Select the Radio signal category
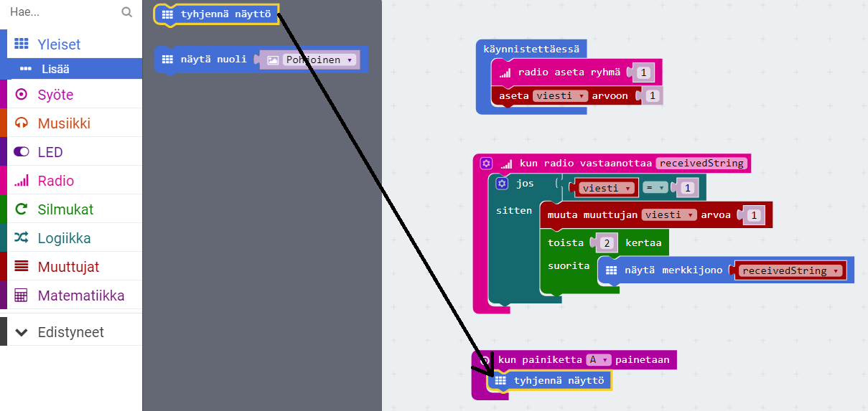Screen dimensions: 868x411 (55, 181)
